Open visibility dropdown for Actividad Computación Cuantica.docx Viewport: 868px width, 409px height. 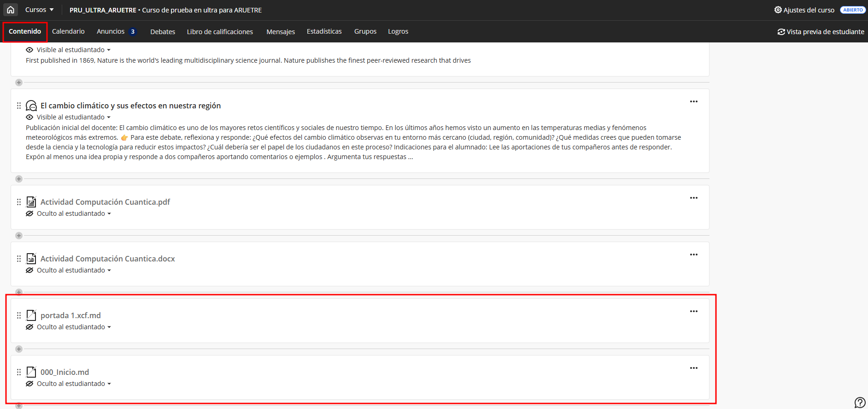[74, 270]
